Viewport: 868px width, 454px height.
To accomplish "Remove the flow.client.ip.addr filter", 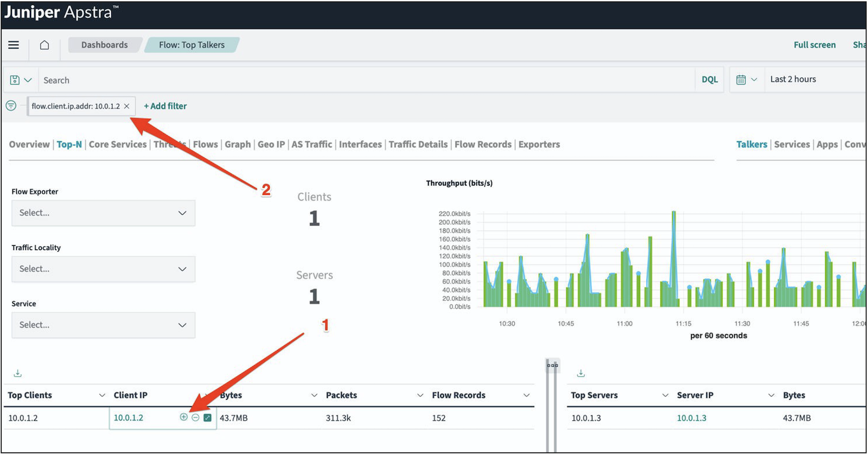I will click(x=126, y=106).
